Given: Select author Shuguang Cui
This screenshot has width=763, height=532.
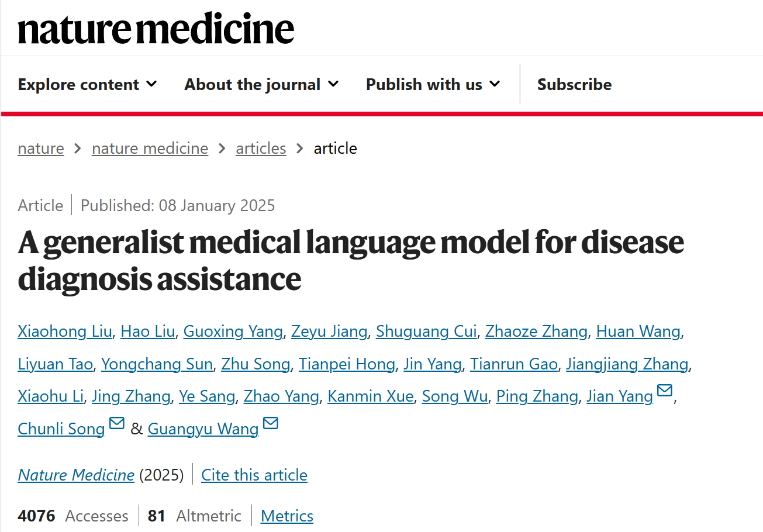Looking at the screenshot, I should 426,331.
